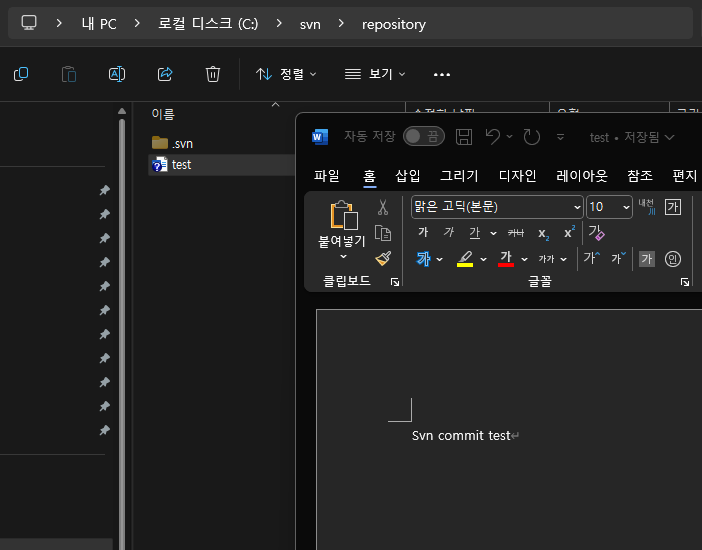Open the see-more ellipsis menu in Explorer

(442, 74)
